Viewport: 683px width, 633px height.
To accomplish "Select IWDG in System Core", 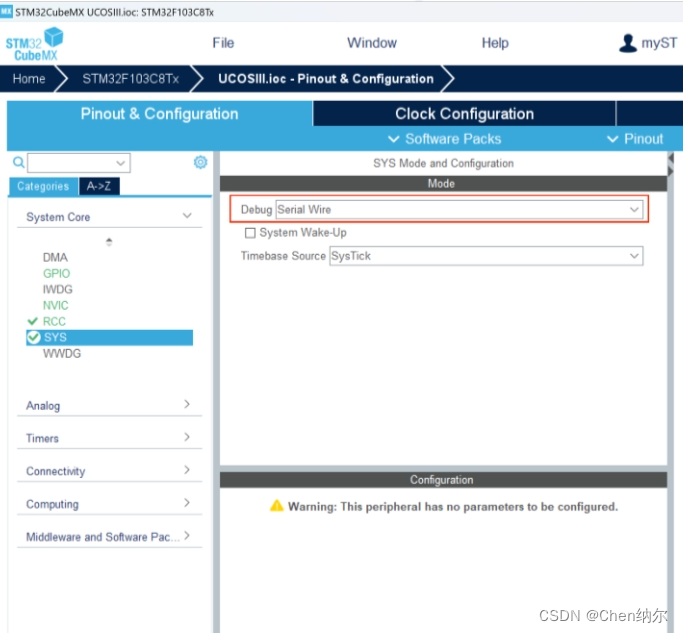I will 57,289.
